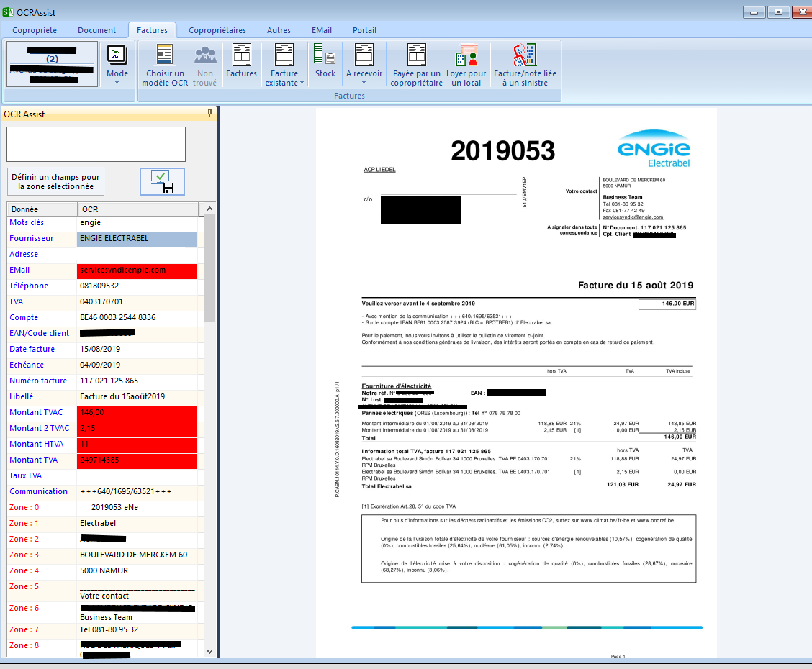The height and width of the screenshot is (669, 812).
Task: Click Zone : 7 value Tel 081-80 95 32
Action: coord(109,629)
